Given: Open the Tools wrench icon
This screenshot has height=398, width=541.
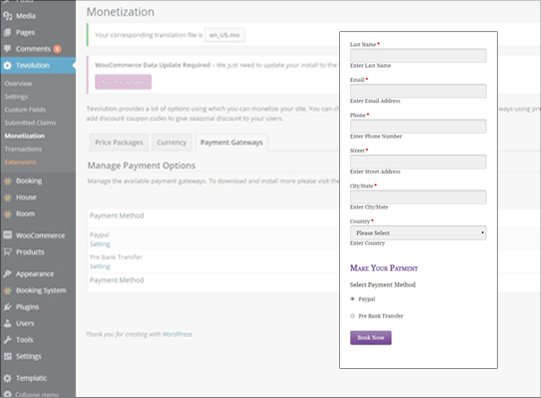Looking at the screenshot, I should pos(8,340).
